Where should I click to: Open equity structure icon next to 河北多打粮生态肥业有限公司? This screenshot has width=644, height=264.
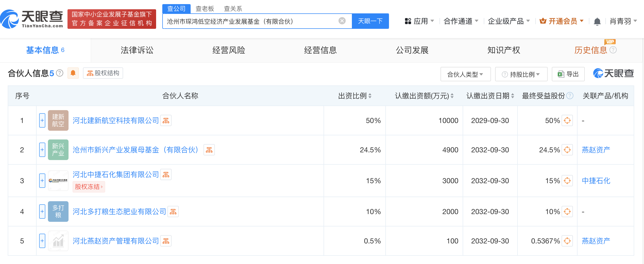[x=173, y=212]
